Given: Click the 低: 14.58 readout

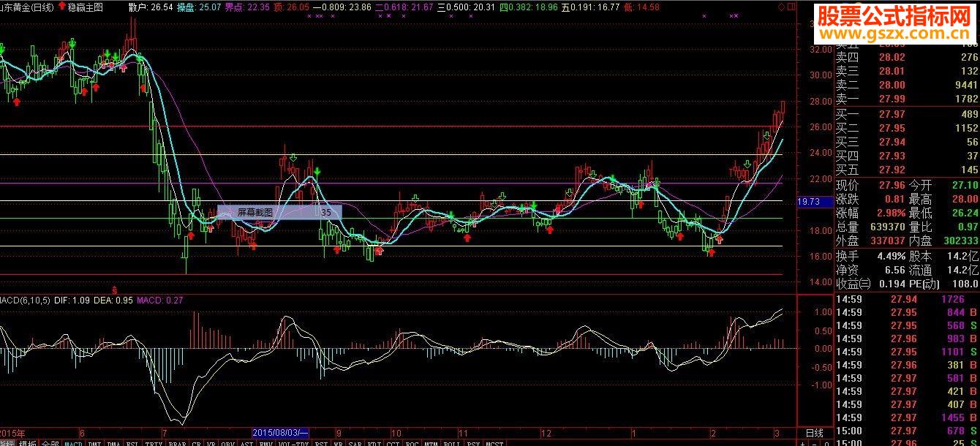Looking at the screenshot, I should tap(643, 7).
